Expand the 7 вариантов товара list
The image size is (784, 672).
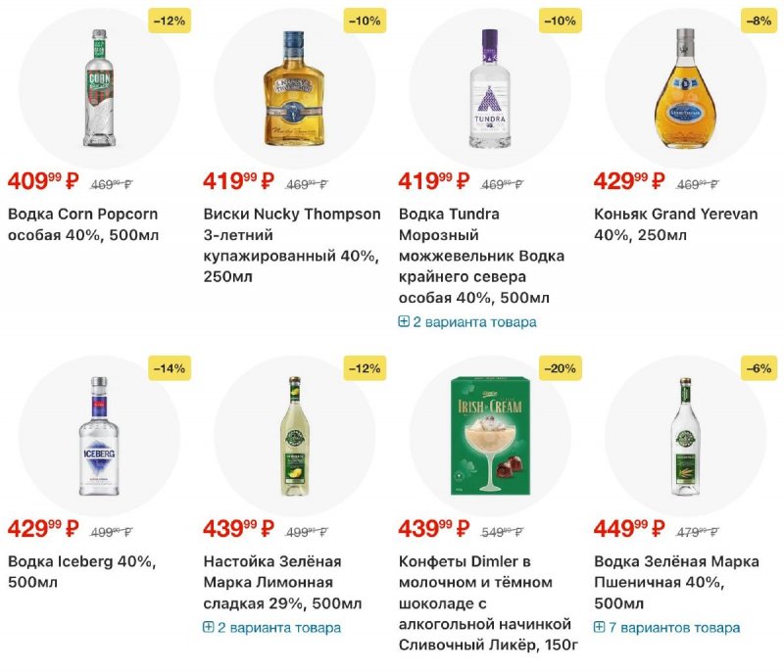[x=666, y=627]
